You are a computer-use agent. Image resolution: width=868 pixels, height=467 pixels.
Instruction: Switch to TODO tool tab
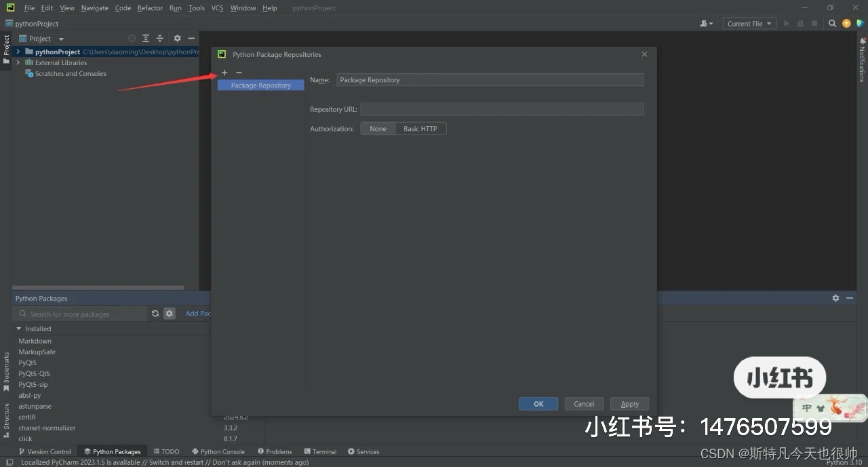166,451
